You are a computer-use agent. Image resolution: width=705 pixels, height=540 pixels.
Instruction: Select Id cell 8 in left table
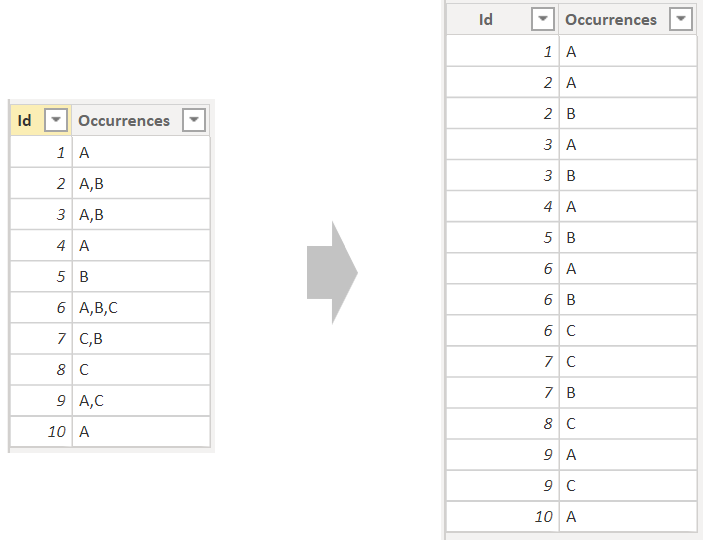[x=41, y=370]
